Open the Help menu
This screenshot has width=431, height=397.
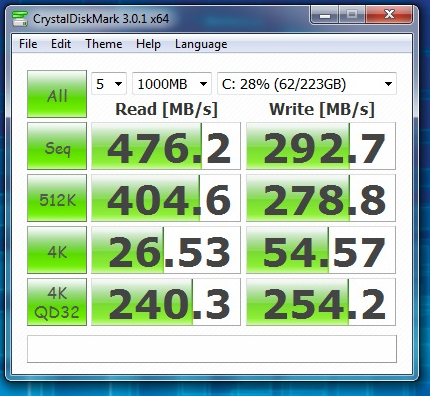tap(148, 44)
